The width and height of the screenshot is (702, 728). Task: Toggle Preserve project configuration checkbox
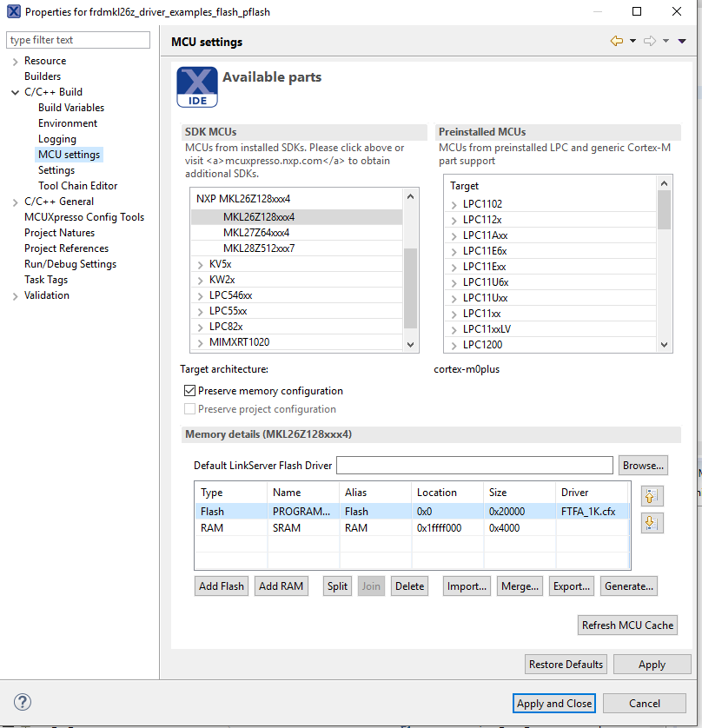click(189, 408)
